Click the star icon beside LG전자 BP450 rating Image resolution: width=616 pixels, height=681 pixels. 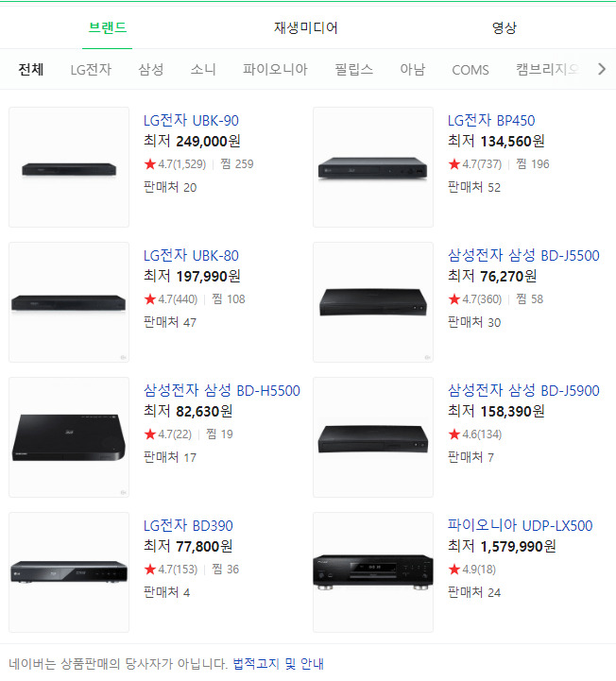click(x=453, y=164)
